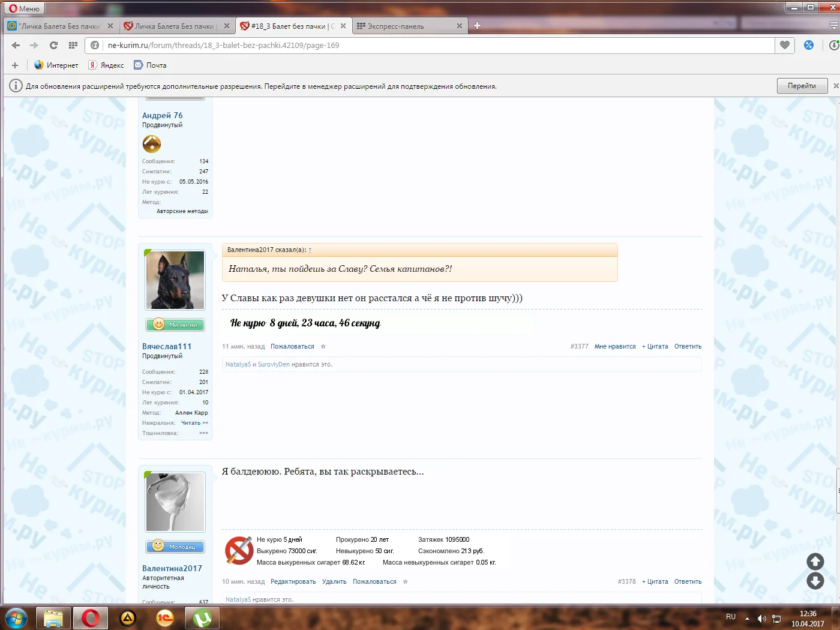
Task: Open the Speed Dial grid icon
Action: (73, 45)
